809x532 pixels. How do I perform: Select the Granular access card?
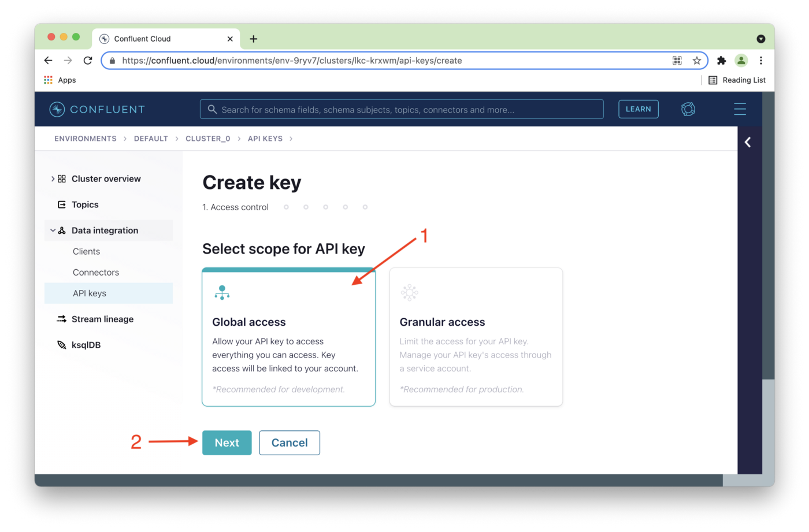click(x=476, y=337)
